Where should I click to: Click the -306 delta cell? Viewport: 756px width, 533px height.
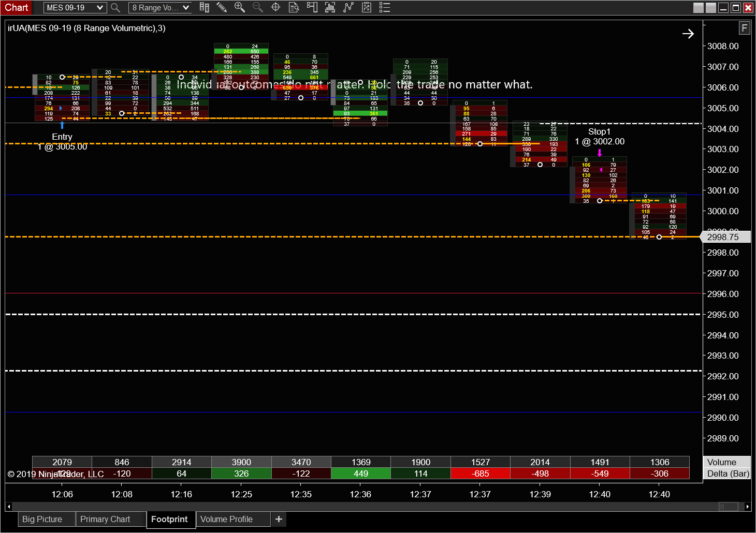click(660, 473)
